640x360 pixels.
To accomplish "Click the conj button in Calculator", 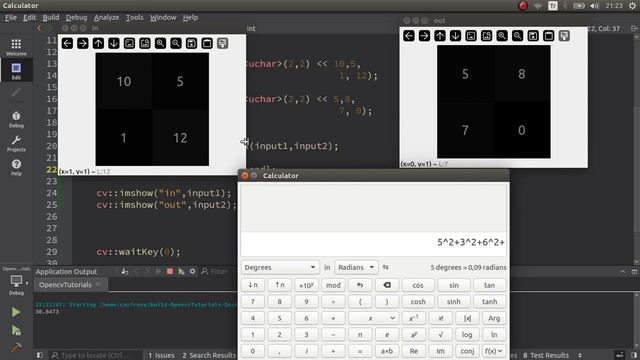I will pyautogui.click(x=467, y=351).
